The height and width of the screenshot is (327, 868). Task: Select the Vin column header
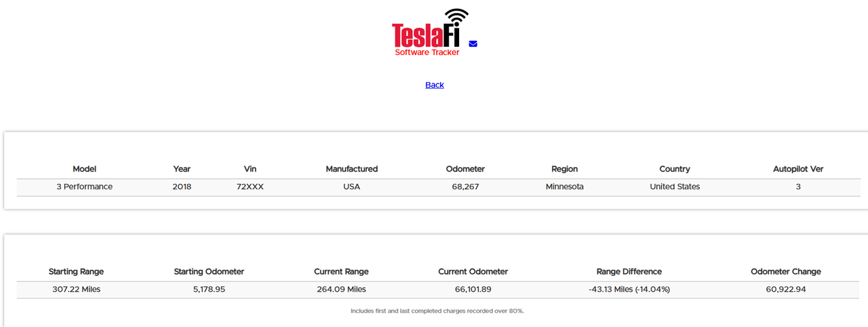tap(250, 169)
